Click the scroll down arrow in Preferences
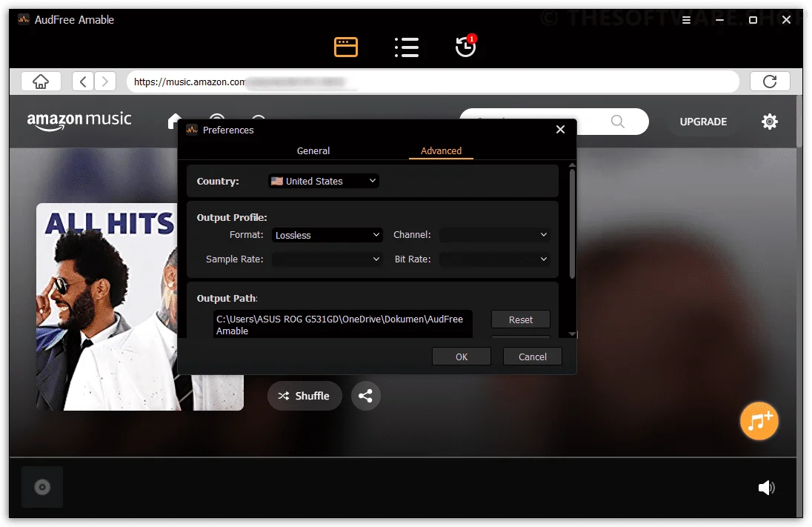 click(572, 334)
